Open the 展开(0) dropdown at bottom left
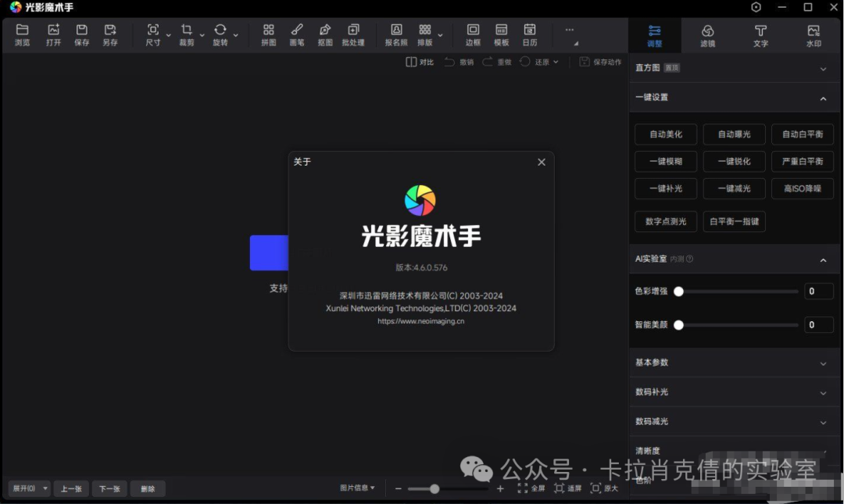Image resolution: width=844 pixels, height=504 pixels. click(x=28, y=488)
